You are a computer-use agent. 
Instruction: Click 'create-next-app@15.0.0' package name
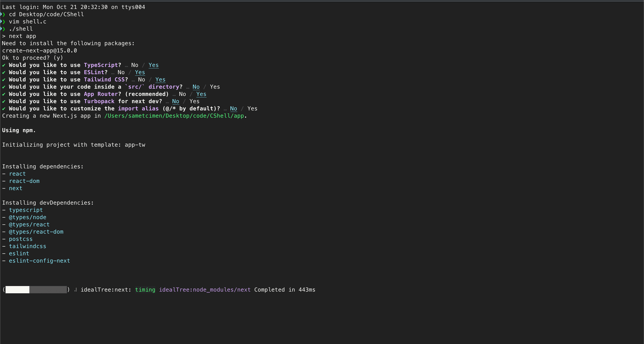click(x=39, y=51)
